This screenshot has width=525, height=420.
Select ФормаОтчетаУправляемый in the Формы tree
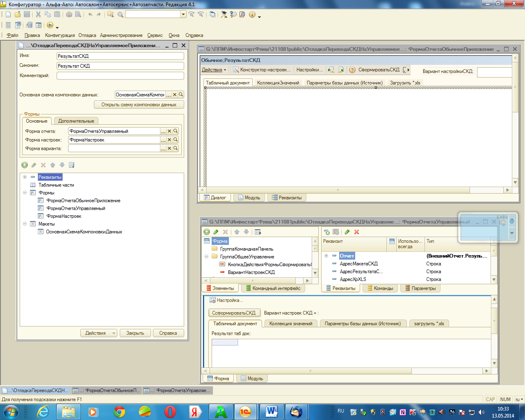pos(76,208)
